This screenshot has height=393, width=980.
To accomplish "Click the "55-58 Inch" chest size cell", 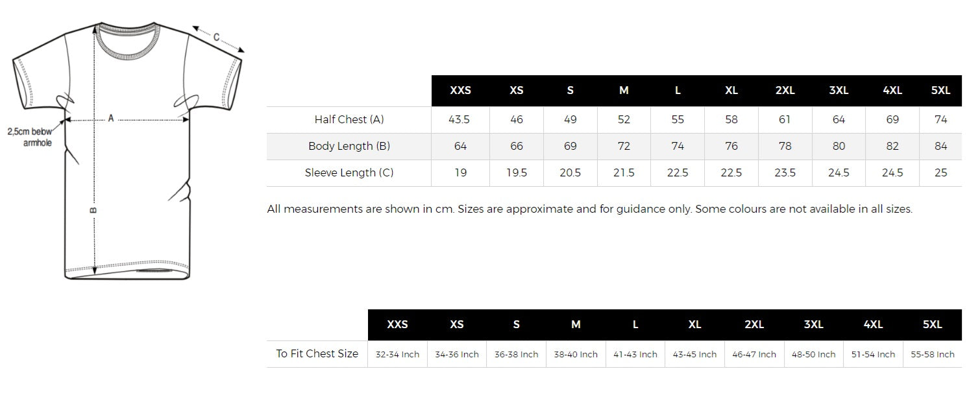I will [933, 354].
